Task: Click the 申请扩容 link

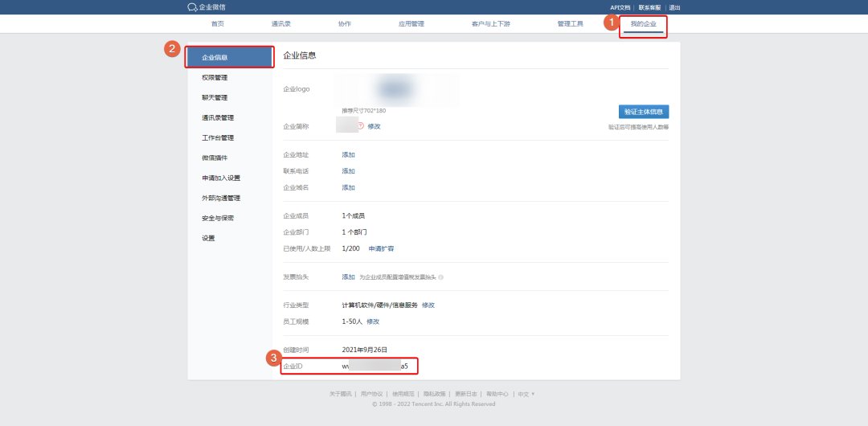Action: (382, 248)
